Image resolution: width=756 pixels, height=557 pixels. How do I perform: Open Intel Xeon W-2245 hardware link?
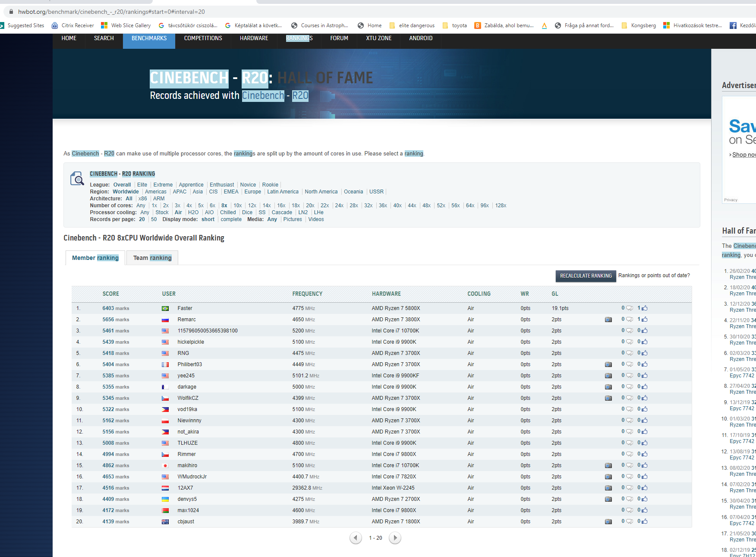tap(393, 488)
